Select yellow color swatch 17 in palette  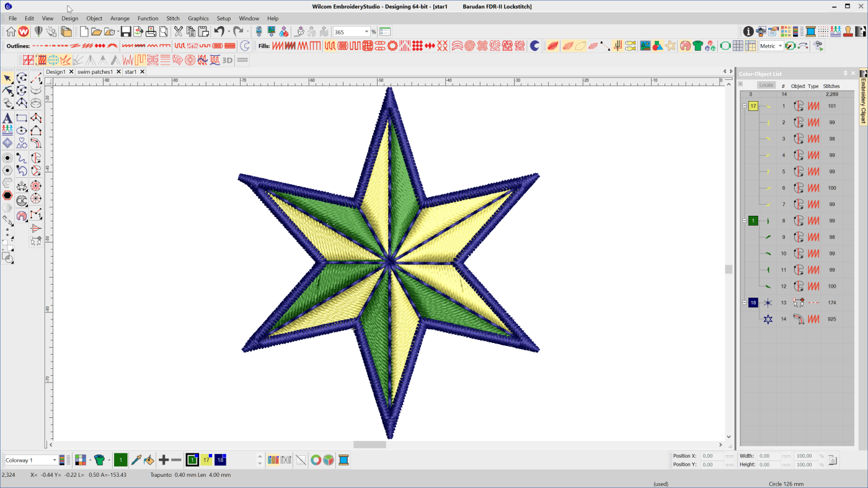tap(206, 459)
